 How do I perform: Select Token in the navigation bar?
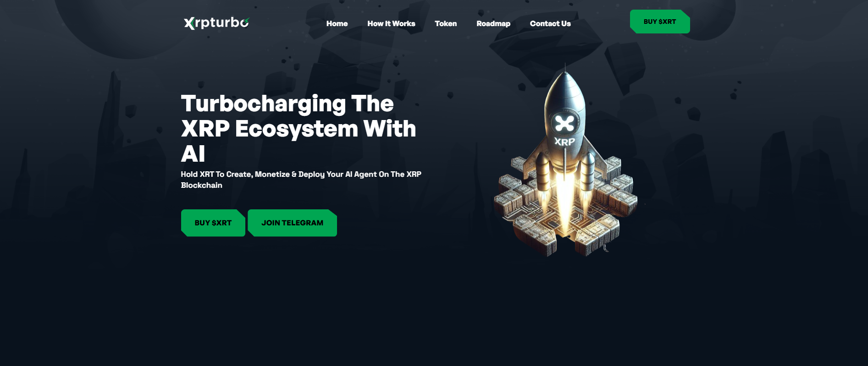[x=446, y=23]
